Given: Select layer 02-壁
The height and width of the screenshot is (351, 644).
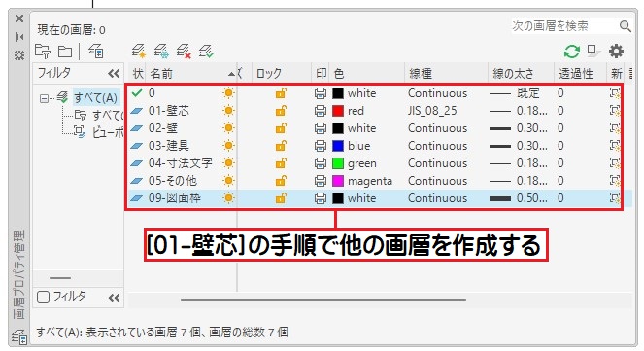Looking at the screenshot, I should pos(162,128).
